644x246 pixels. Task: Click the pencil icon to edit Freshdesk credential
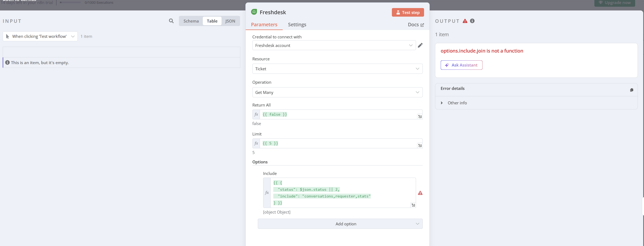[x=420, y=45]
